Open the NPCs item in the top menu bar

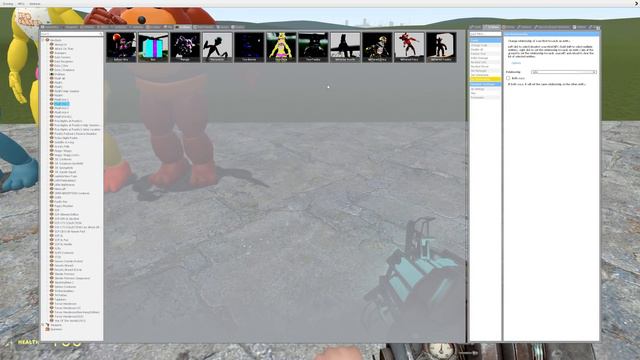tap(21, 4)
